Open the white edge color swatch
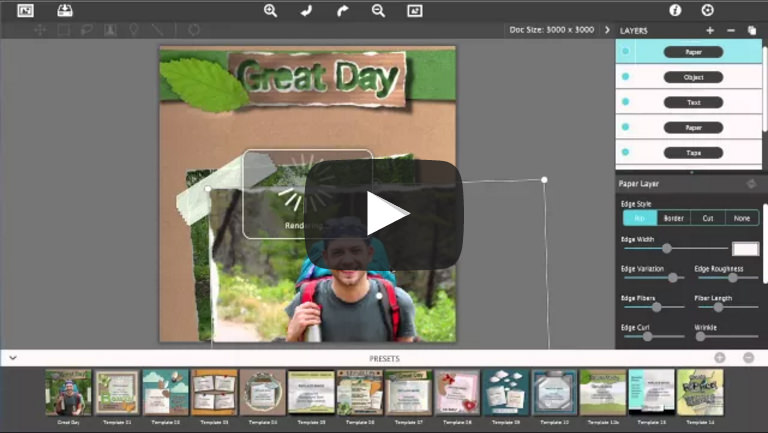 point(745,249)
